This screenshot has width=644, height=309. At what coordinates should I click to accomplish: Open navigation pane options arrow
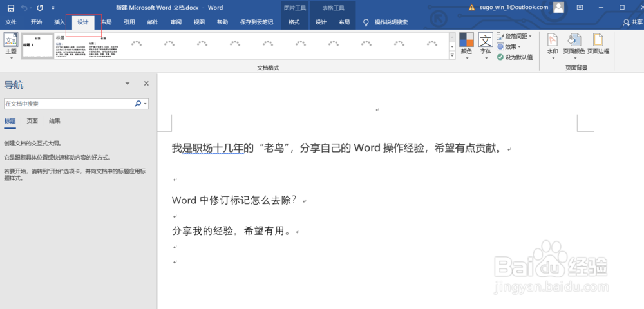click(x=128, y=84)
